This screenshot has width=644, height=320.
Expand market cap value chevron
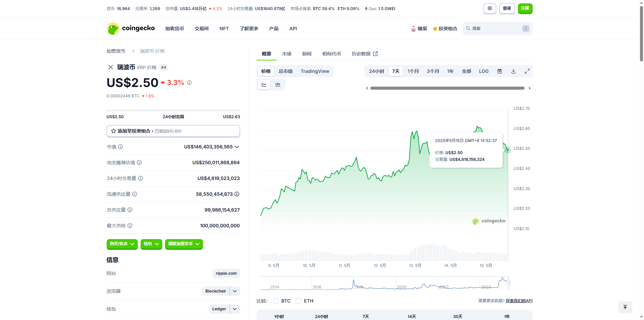(x=237, y=147)
